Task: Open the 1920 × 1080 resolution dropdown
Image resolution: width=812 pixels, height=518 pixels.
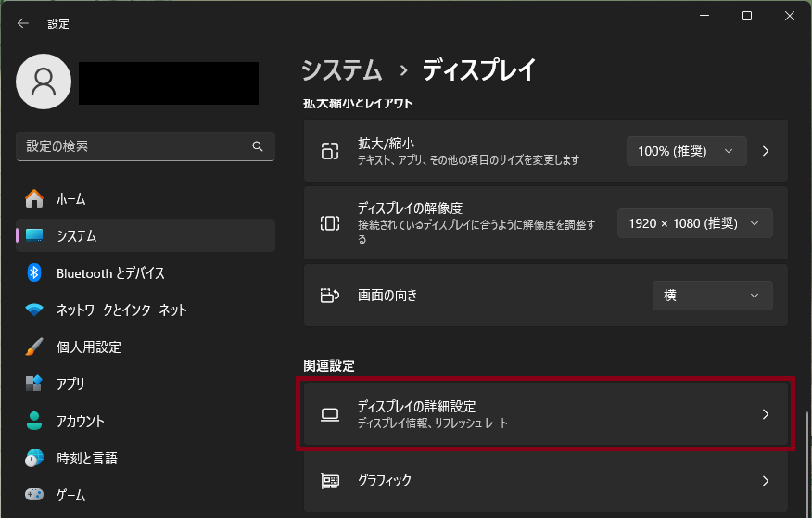Action: [694, 223]
